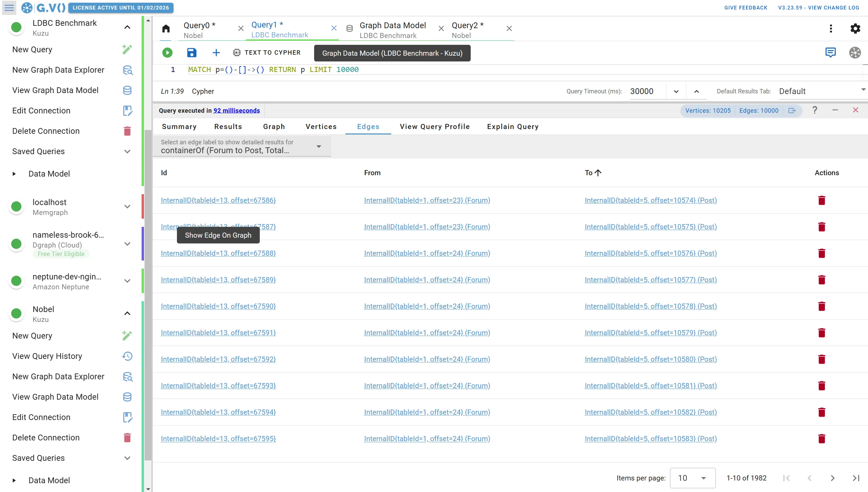Increase the query timeout with the up arrow
The width and height of the screenshot is (868, 492).
(x=697, y=91)
